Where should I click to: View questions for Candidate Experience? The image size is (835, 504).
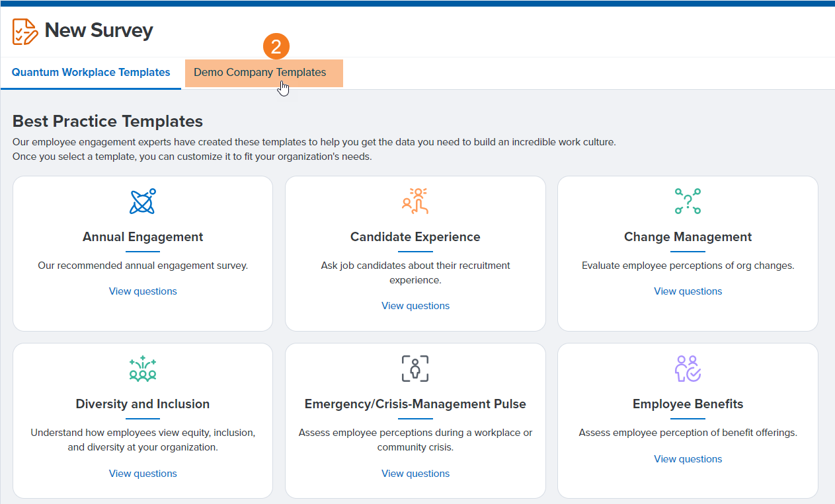pyautogui.click(x=415, y=306)
